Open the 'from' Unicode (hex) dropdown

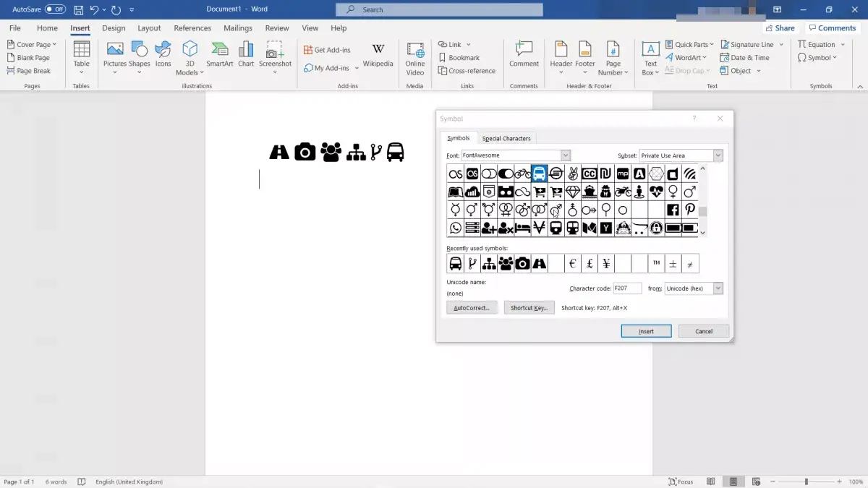point(718,288)
